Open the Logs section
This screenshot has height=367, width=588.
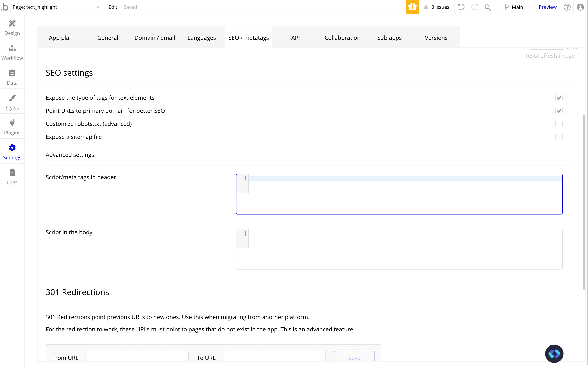[12, 177]
